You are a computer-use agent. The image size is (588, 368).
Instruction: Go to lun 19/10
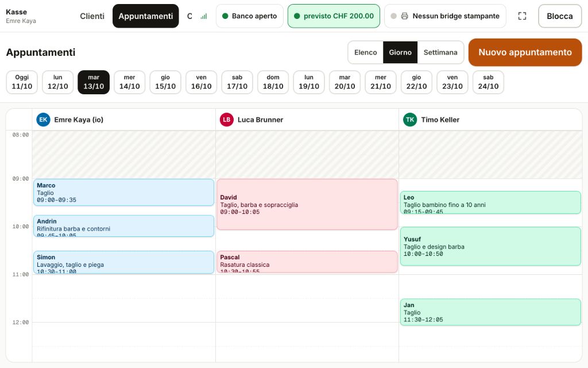tap(309, 82)
